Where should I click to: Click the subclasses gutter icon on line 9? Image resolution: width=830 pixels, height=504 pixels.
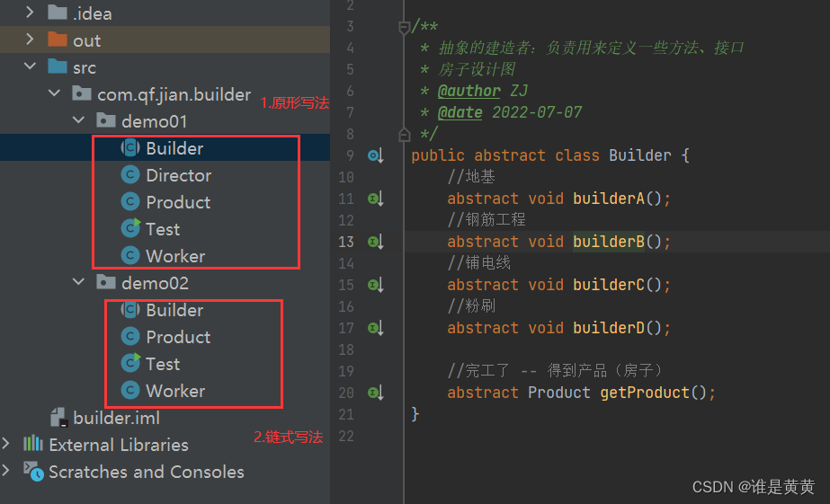(x=375, y=155)
